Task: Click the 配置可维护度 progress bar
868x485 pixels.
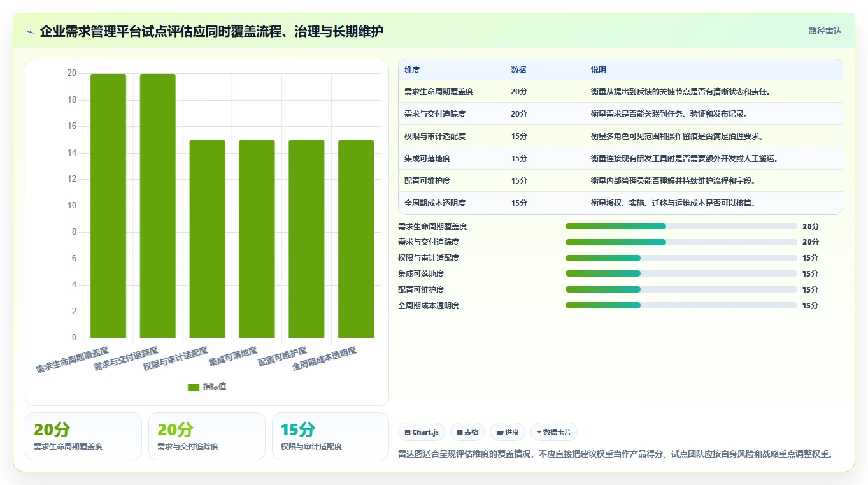Action: 681,290
